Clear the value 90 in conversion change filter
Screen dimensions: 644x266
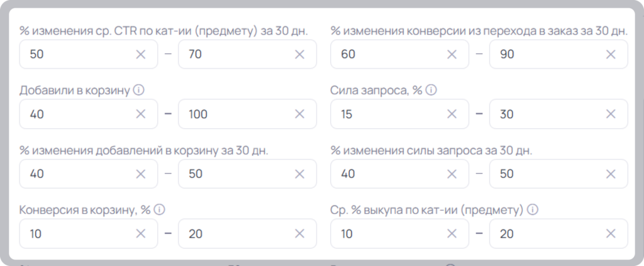coord(611,54)
